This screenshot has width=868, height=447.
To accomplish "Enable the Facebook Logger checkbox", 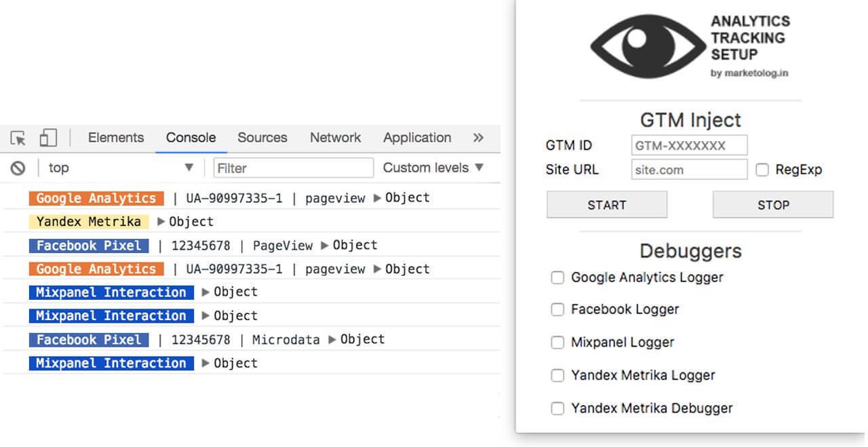I will coord(557,309).
